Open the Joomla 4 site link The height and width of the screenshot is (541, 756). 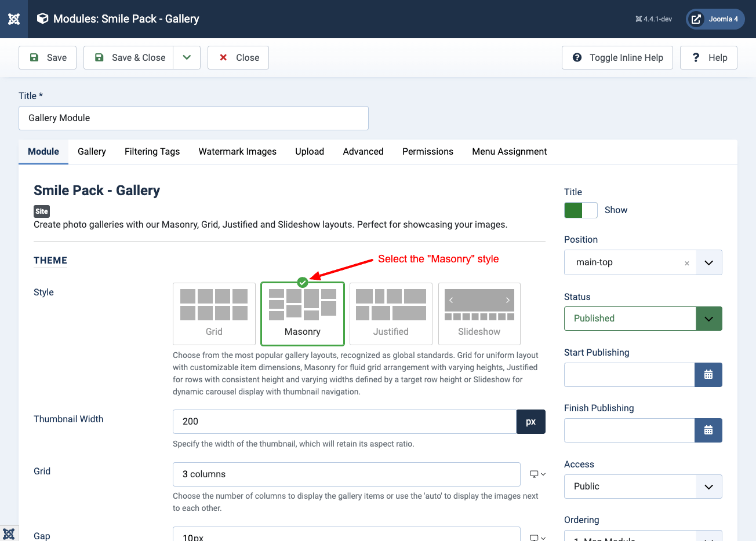click(715, 19)
